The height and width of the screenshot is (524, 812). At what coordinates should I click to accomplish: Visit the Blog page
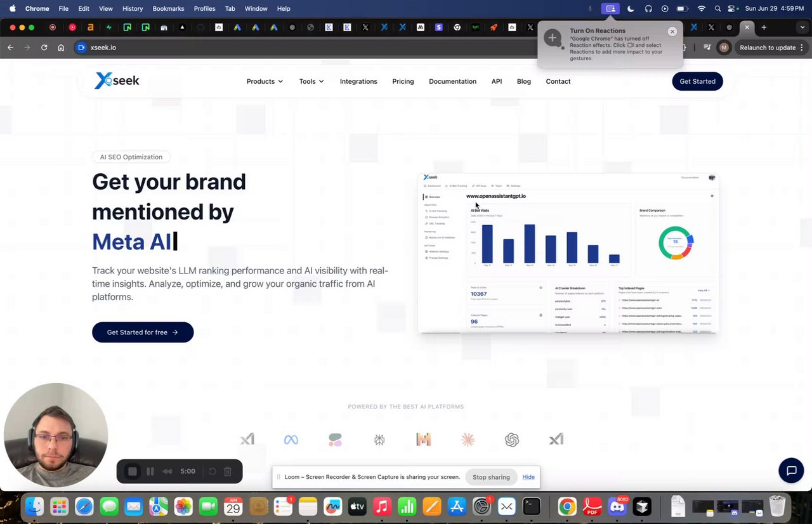523,81
